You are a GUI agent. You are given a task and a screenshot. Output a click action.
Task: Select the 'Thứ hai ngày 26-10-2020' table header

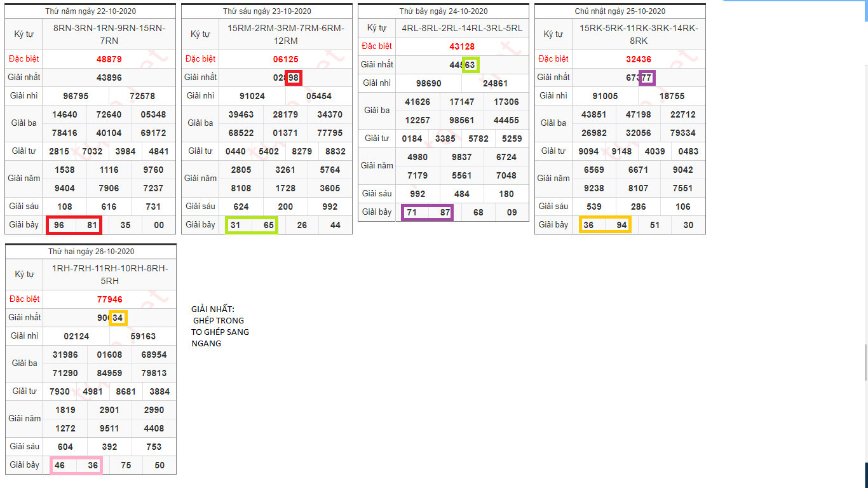coord(91,252)
